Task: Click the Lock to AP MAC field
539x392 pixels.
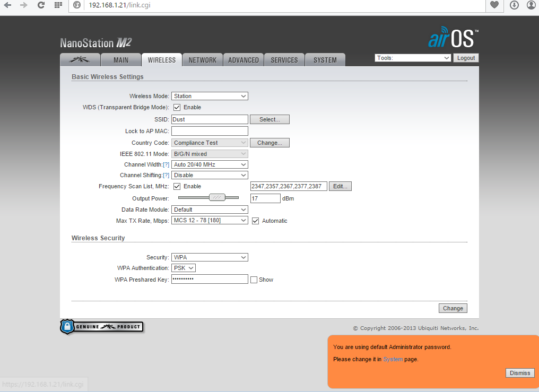Action: click(x=210, y=131)
